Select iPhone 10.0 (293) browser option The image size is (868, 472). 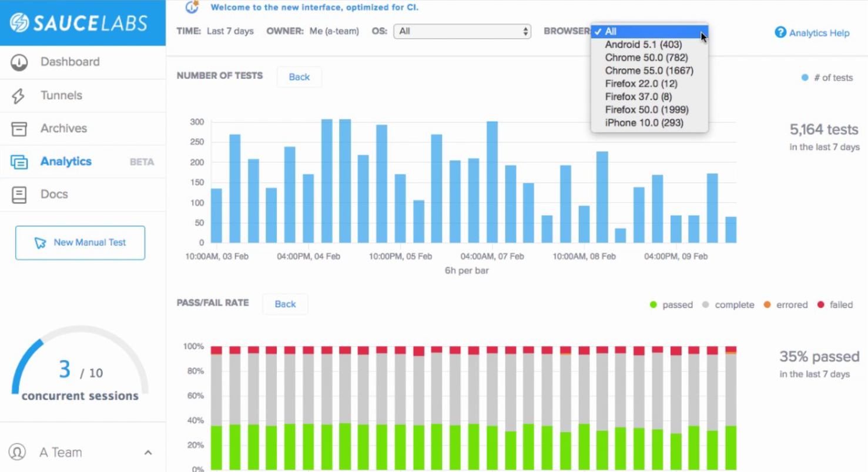[644, 123]
